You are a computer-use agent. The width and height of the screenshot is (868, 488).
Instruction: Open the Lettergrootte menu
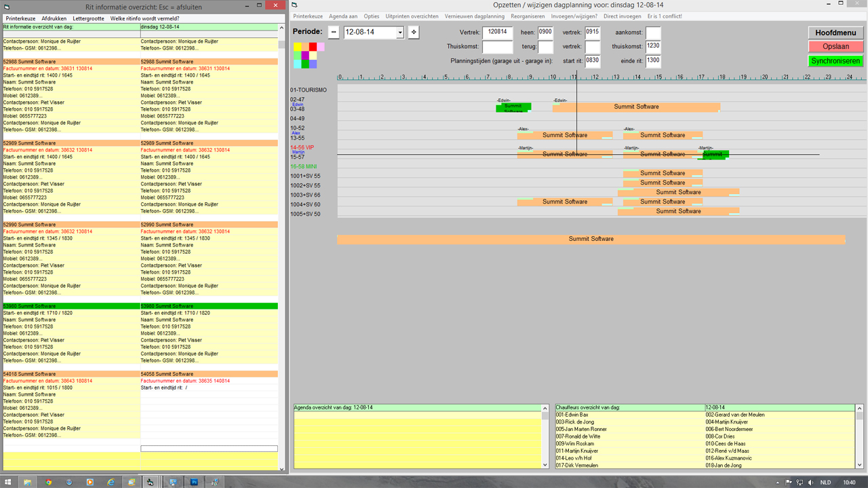click(89, 18)
